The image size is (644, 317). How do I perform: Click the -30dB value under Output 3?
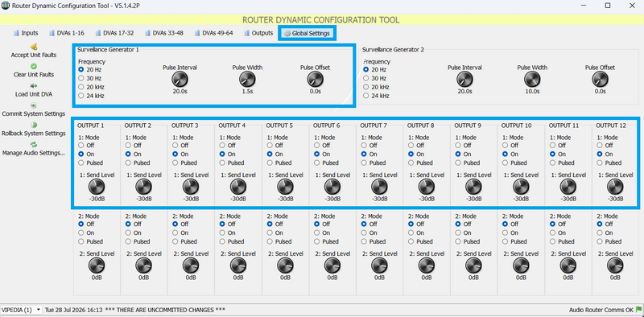click(x=191, y=199)
